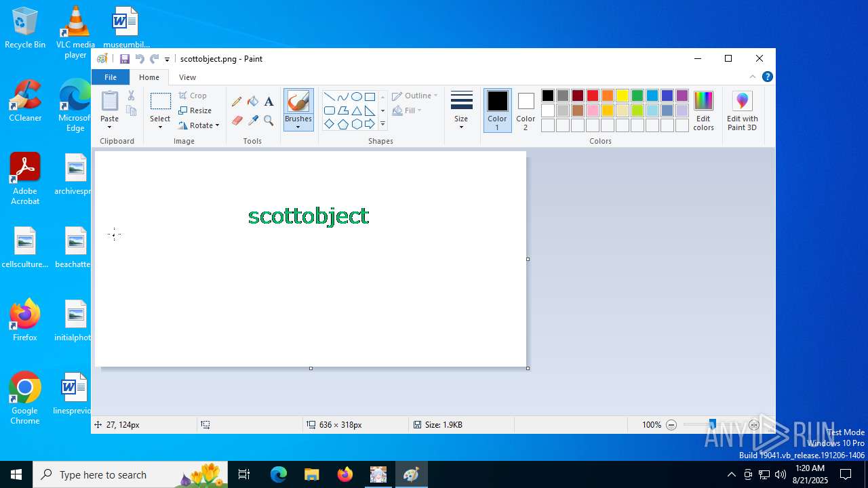The height and width of the screenshot is (488, 868).
Task: Choose the Right arrow shape
Action: (370, 124)
